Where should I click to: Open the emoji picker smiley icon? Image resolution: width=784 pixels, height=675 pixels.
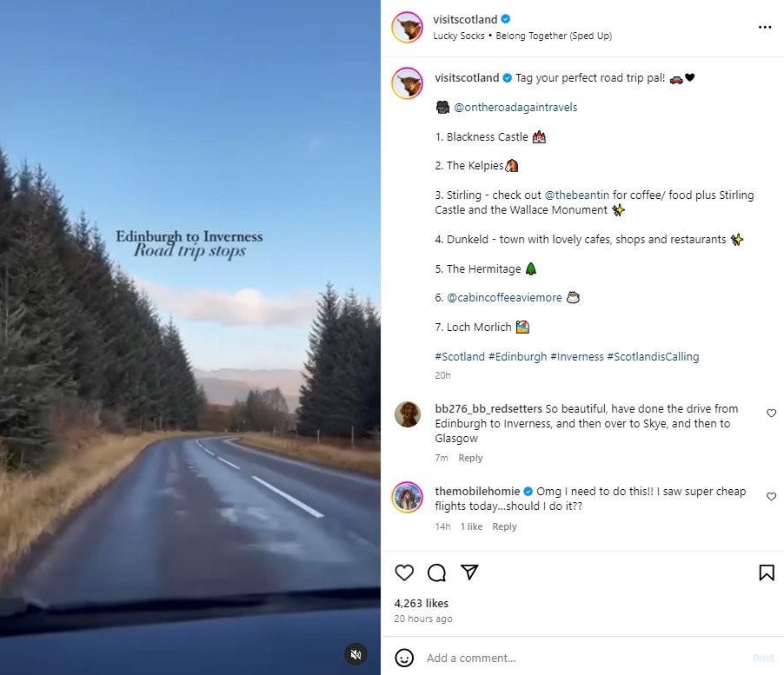(404, 658)
